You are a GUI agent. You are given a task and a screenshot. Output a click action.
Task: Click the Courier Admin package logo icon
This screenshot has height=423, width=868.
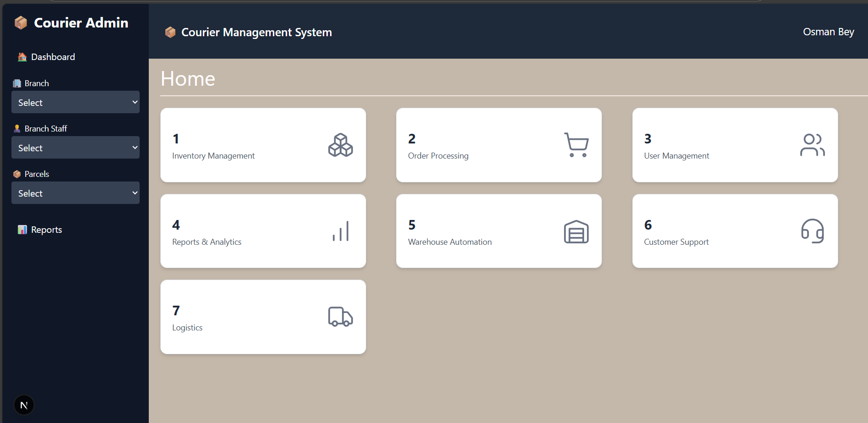[21, 22]
